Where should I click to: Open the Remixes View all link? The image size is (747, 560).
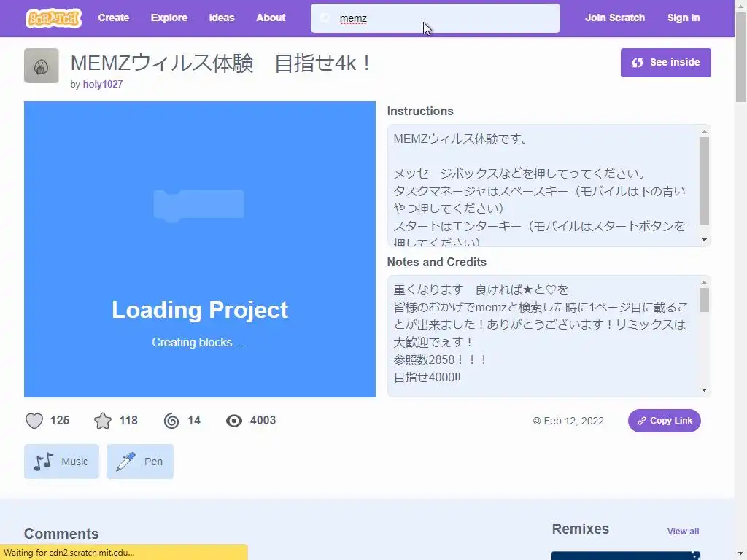tap(683, 532)
